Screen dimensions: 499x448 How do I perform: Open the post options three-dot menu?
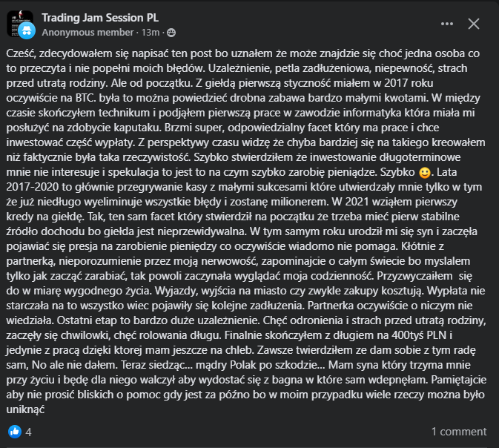pyautogui.click(x=447, y=23)
